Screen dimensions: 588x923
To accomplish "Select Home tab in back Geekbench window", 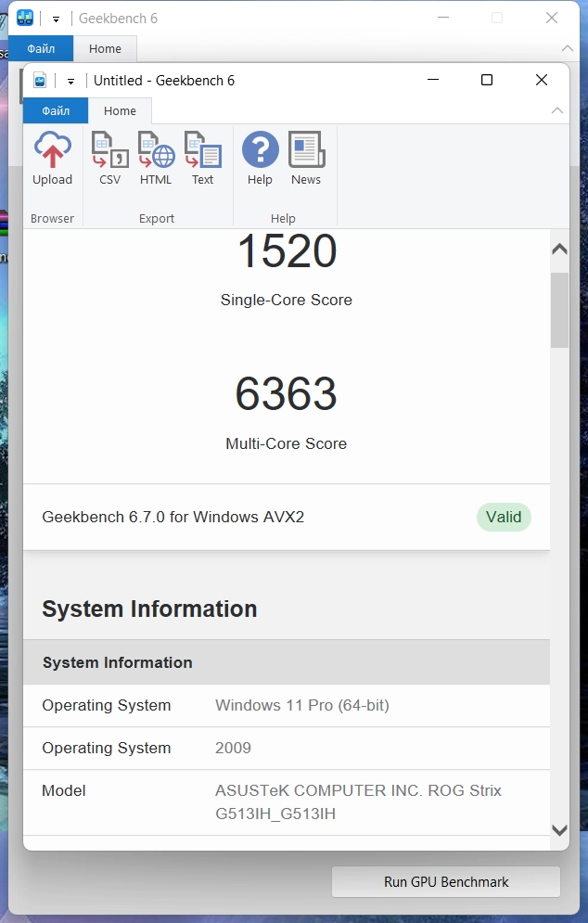I will pyautogui.click(x=106, y=49).
